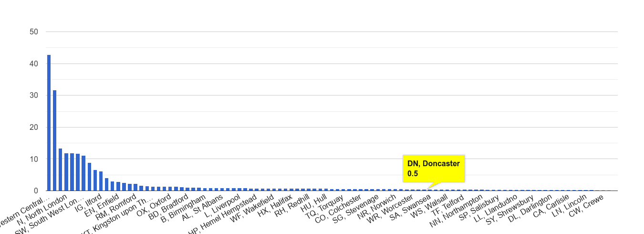644x234 pixels.
Task: Click the 20 label on the y-axis
Action: 34,127
